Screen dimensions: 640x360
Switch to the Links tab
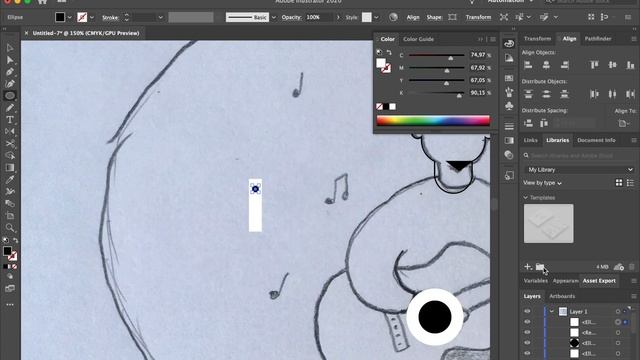click(x=531, y=140)
